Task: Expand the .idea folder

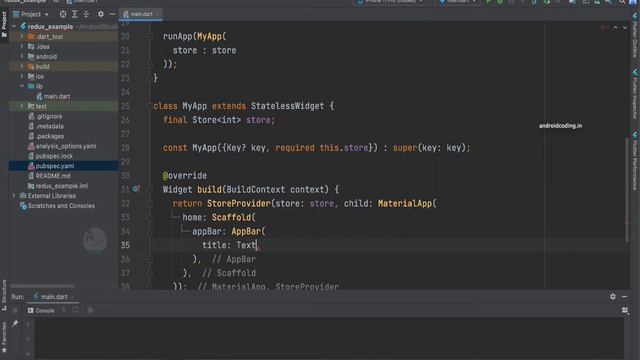Action: point(22,47)
